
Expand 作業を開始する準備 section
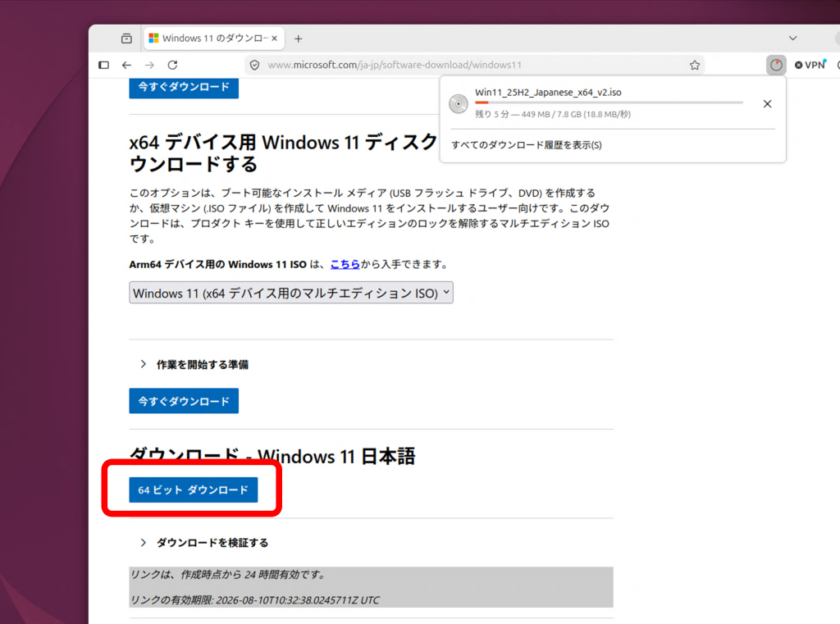point(194,365)
